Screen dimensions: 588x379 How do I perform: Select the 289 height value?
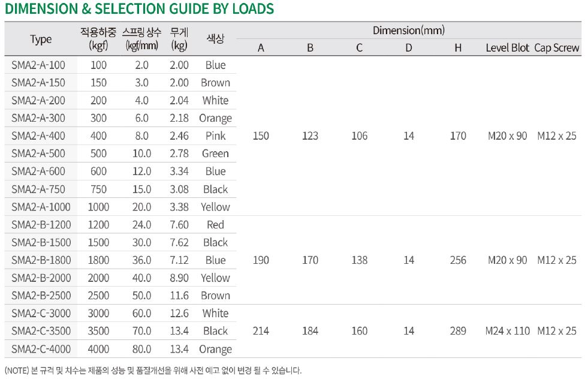coord(459,331)
